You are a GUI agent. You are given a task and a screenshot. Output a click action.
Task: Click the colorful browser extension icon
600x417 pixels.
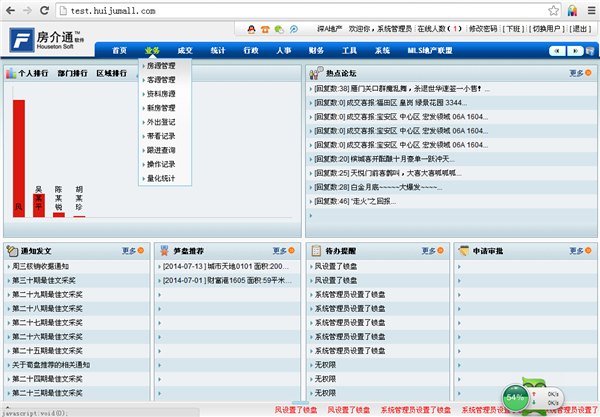tap(572, 10)
